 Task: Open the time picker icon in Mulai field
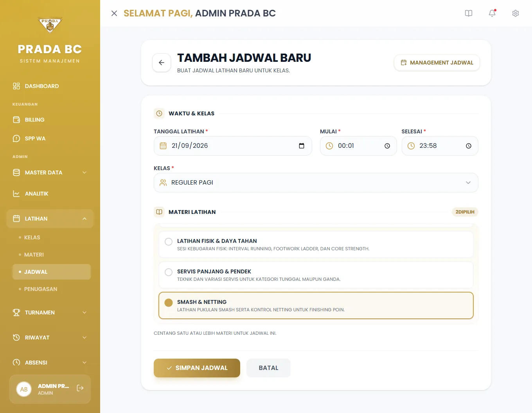tap(387, 146)
